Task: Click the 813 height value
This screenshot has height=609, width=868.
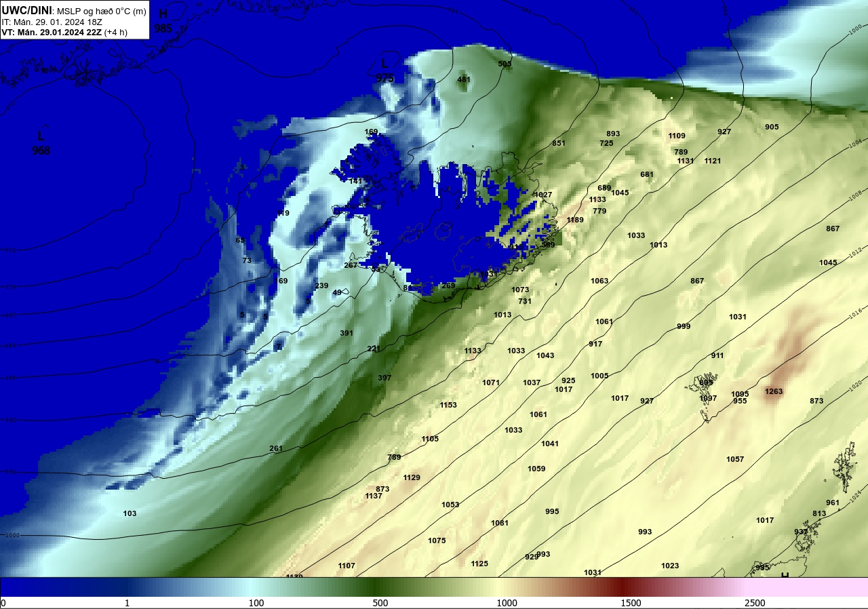Action: click(x=819, y=513)
